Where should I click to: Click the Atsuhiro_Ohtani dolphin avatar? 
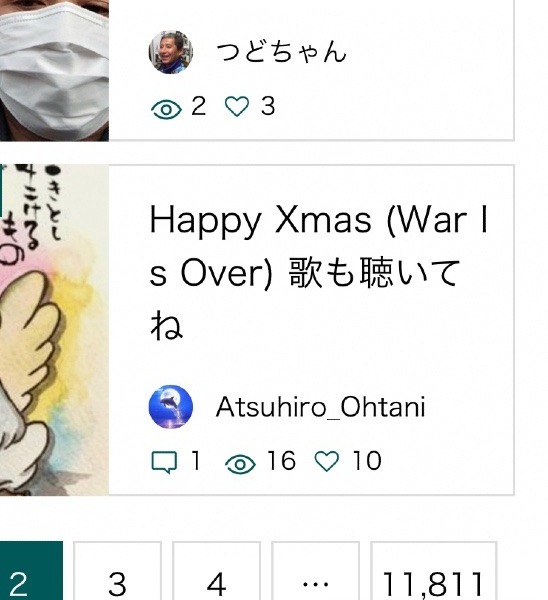coord(171,406)
